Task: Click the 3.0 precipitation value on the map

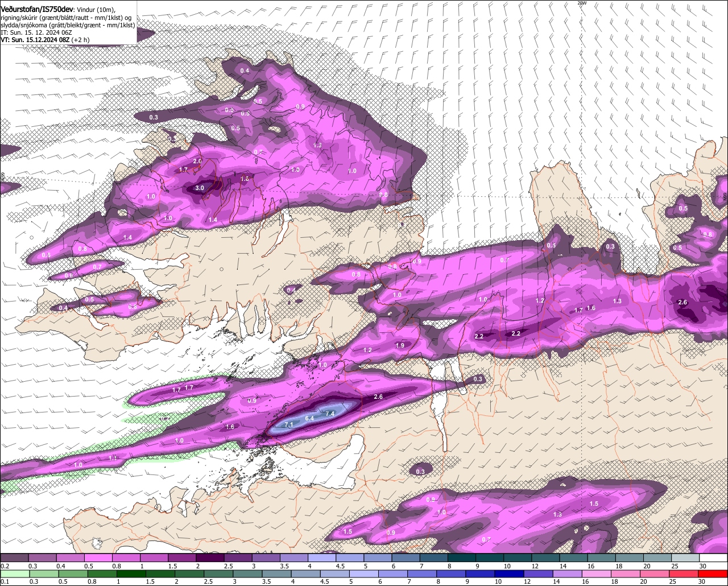Action: click(200, 188)
